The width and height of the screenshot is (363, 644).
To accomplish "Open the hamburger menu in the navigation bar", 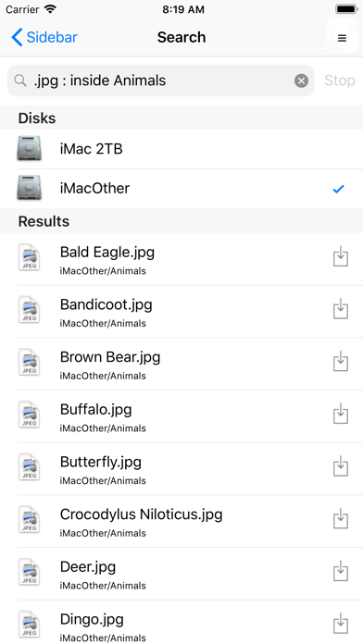I will [342, 38].
